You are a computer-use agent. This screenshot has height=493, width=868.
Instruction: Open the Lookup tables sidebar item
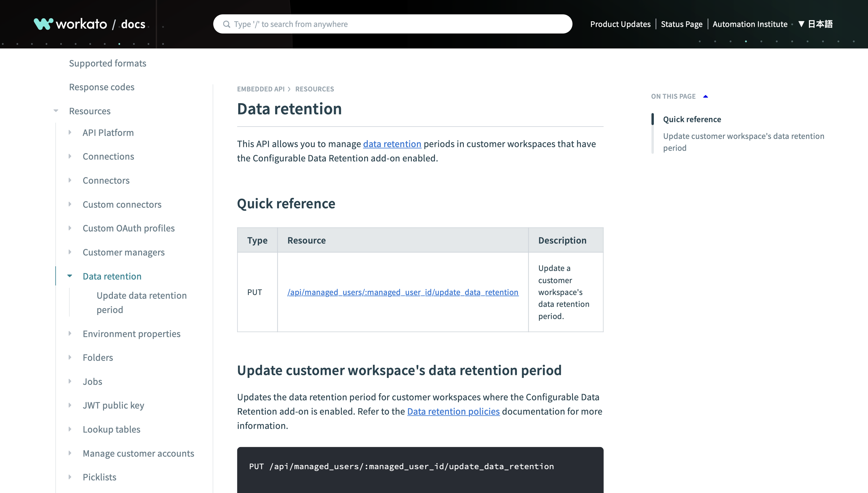111,429
